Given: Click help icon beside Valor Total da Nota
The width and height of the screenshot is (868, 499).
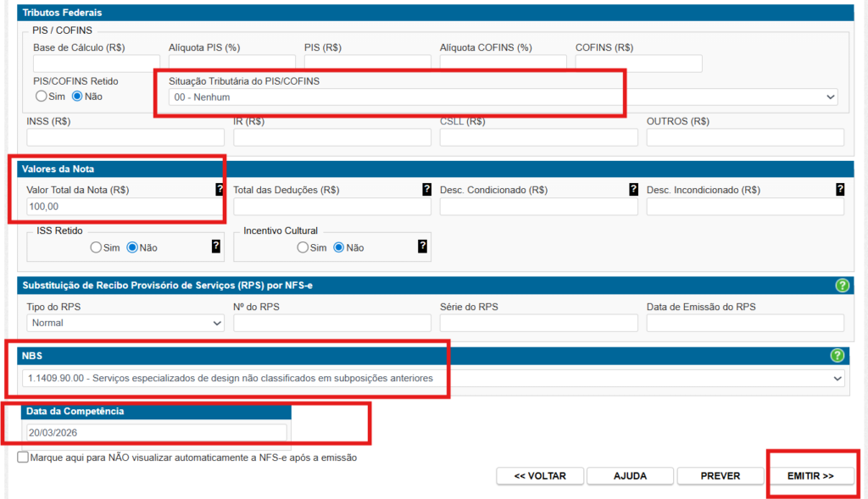Looking at the screenshot, I should click(220, 190).
